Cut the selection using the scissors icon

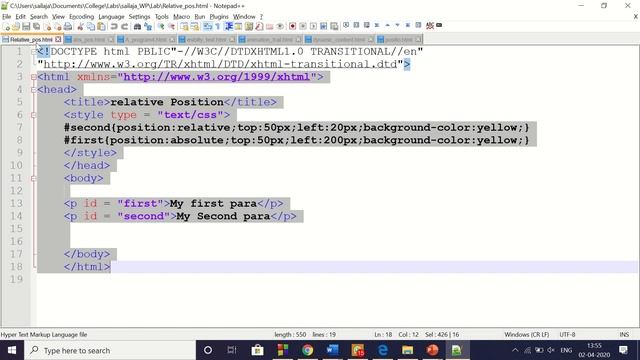[80, 27]
